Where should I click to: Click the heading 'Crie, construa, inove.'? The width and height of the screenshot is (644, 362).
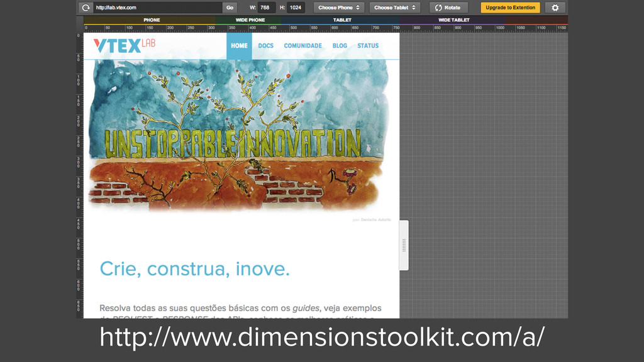tap(195, 269)
